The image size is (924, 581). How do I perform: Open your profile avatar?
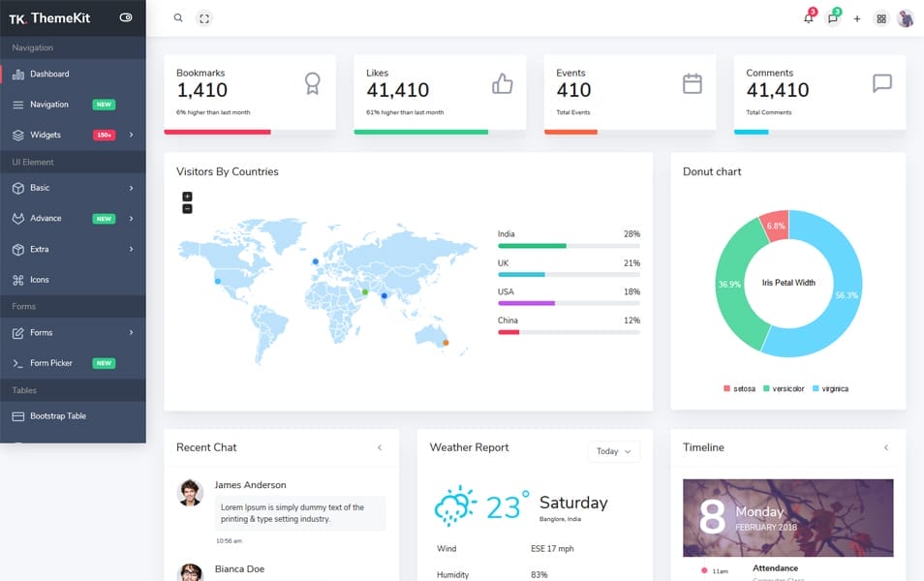(x=907, y=17)
